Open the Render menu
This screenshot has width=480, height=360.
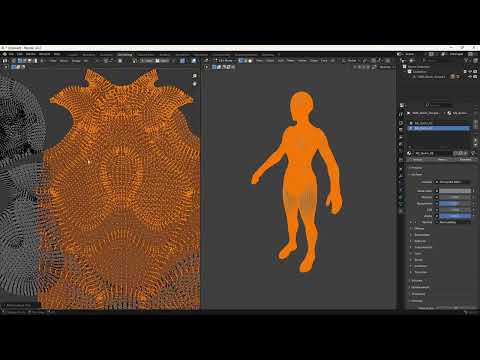pos(31,54)
